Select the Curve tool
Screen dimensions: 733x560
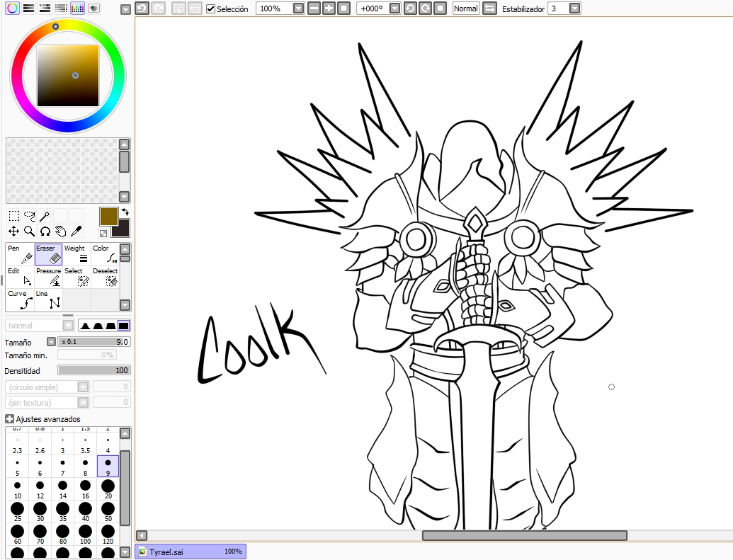pos(20,299)
